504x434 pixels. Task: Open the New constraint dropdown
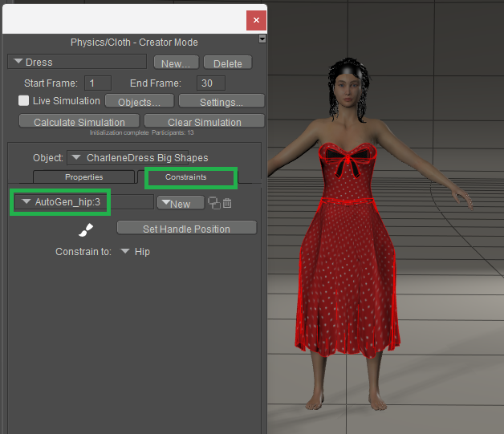tap(180, 204)
